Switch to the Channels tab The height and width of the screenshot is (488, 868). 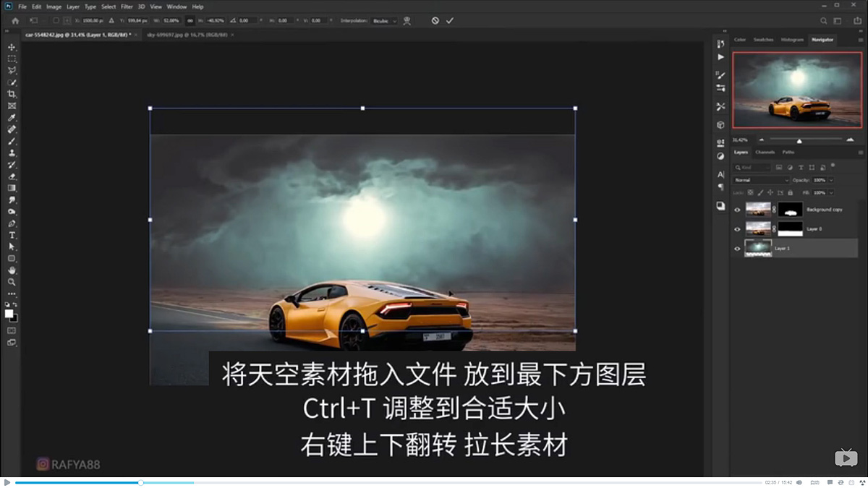coord(765,153)
